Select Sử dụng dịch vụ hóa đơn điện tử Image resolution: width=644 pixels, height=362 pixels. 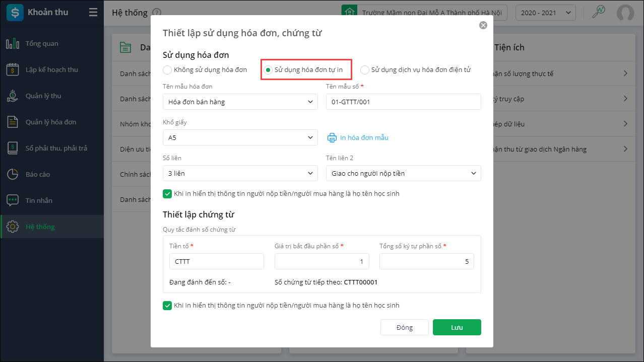pyautogui.click(x=365, y=69)
